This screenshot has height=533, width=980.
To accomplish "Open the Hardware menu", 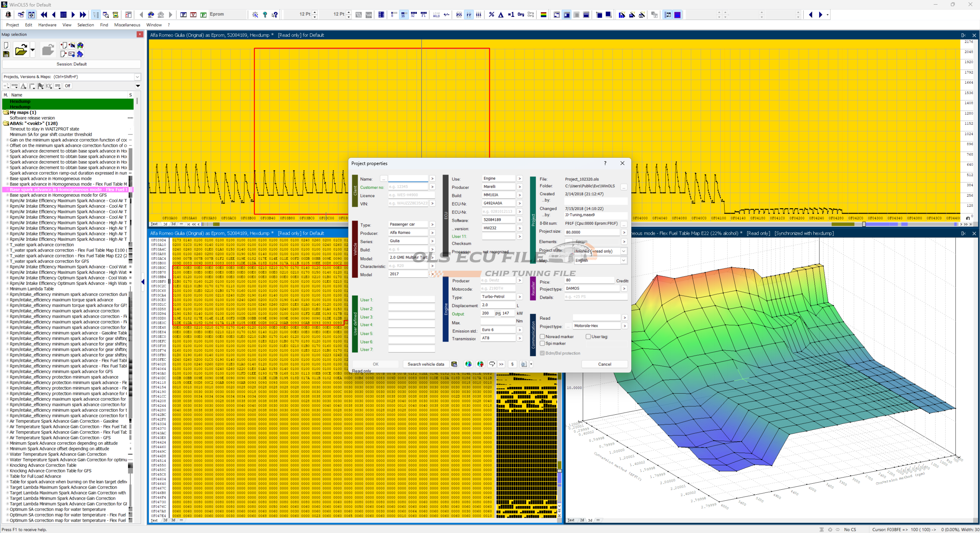I will pyautogui.click(x=47, y=25).
